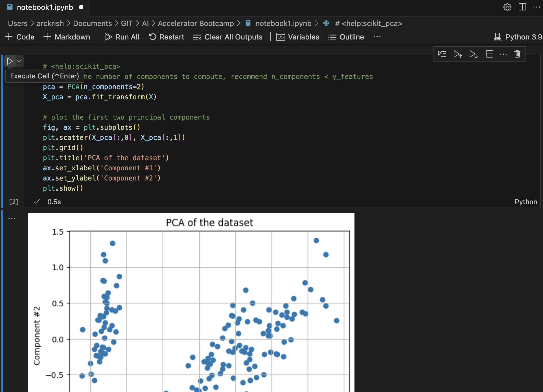Open more cell actions ellipsis in the cell toolbar
The height and width of the screenshot is (392, 543).
tap(503, 54)
